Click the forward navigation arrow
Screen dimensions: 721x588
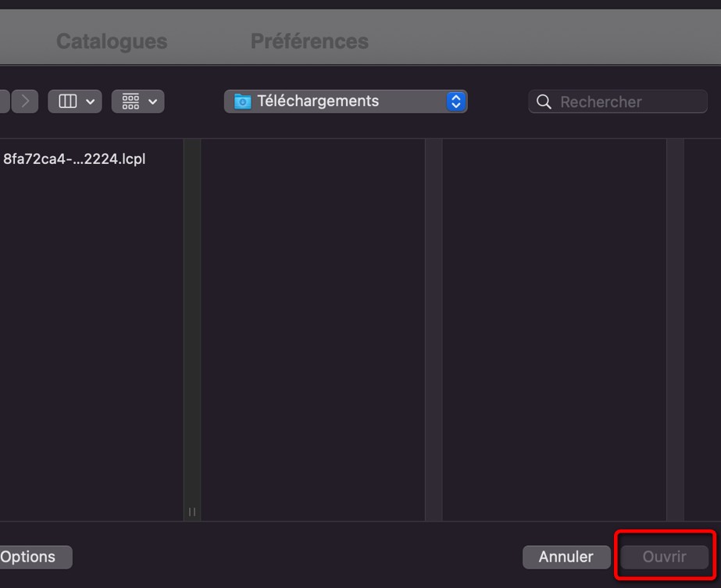25,102
